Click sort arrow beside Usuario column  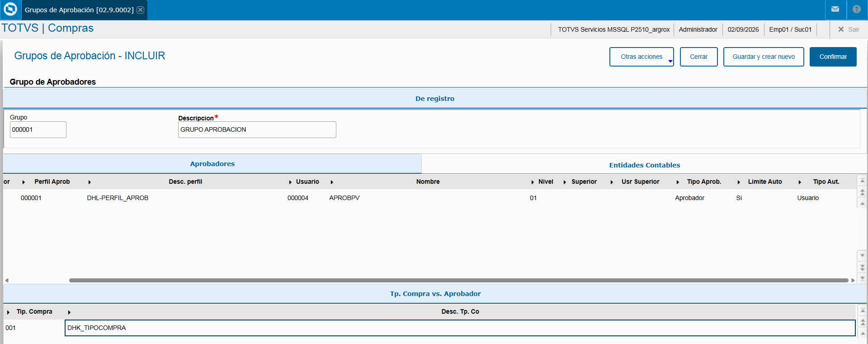point(290,182)
